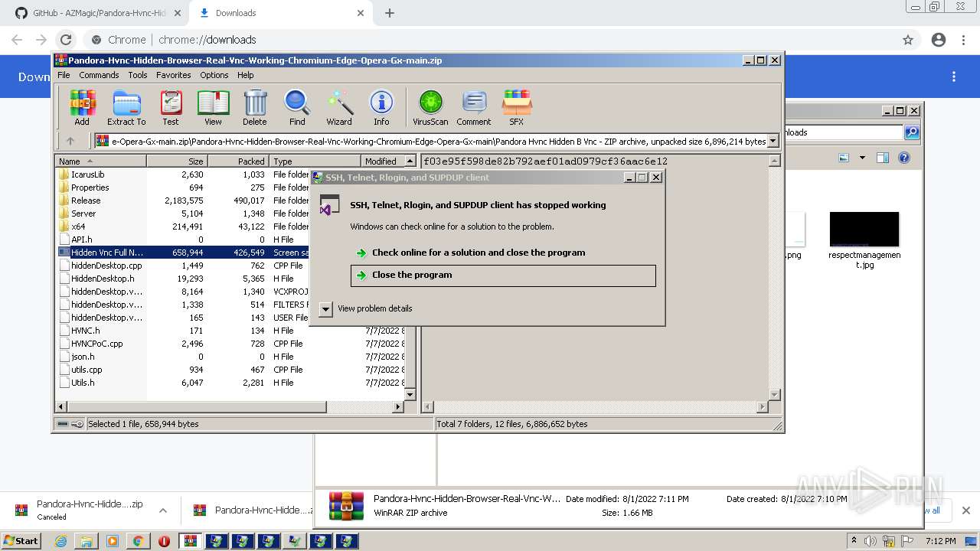Image resolution: width=980 pixels, height=551 pixels.
Task: Select the IcarusLib folder
Action: pyautogui.click(x=87, y=174)
